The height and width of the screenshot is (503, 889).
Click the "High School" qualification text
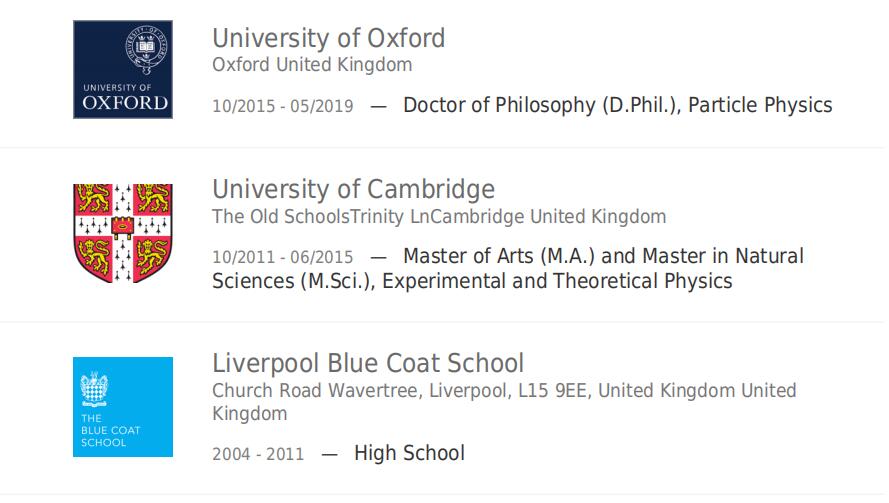(x=409, y=453)
